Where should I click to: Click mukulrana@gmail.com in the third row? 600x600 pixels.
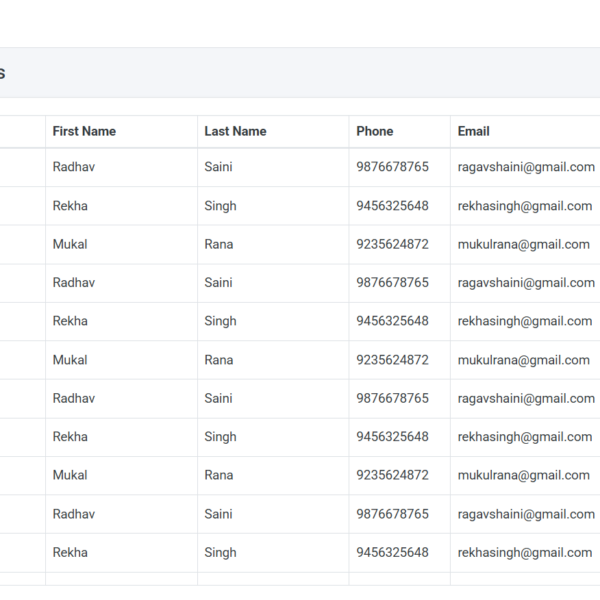point(523,244)
